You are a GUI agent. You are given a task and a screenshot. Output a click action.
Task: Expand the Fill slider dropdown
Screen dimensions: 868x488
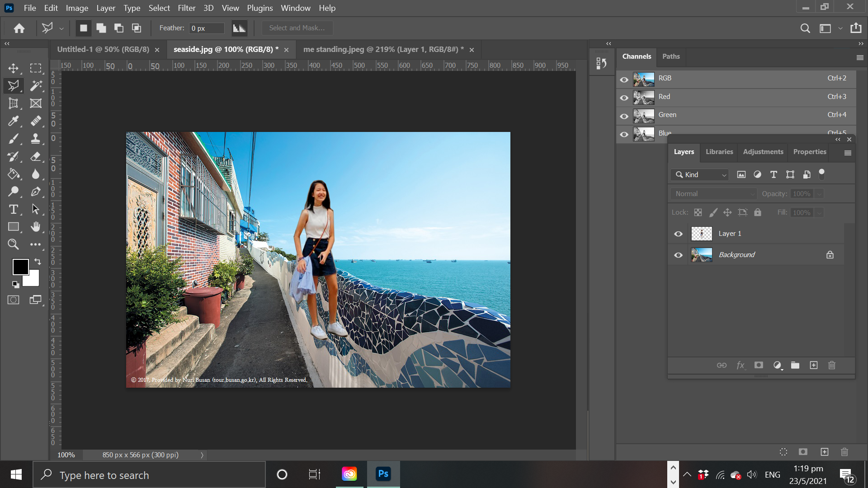(819, 213)
